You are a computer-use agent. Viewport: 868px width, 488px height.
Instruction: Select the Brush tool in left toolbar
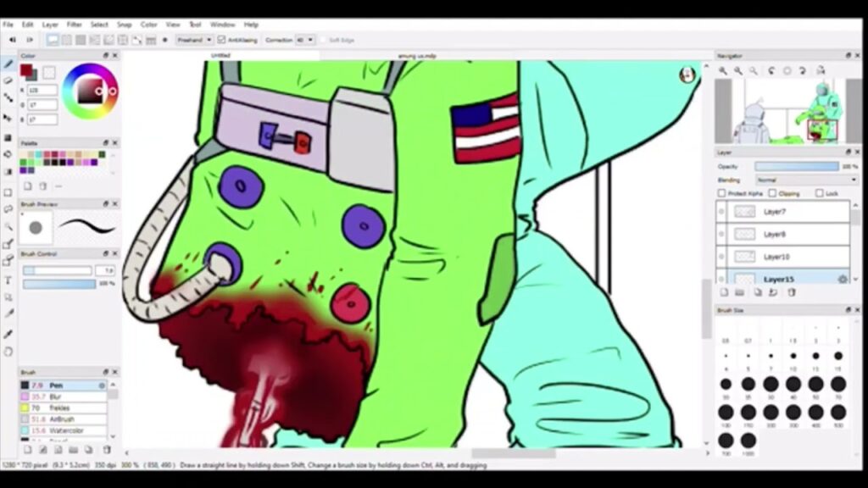coord(8,64)
